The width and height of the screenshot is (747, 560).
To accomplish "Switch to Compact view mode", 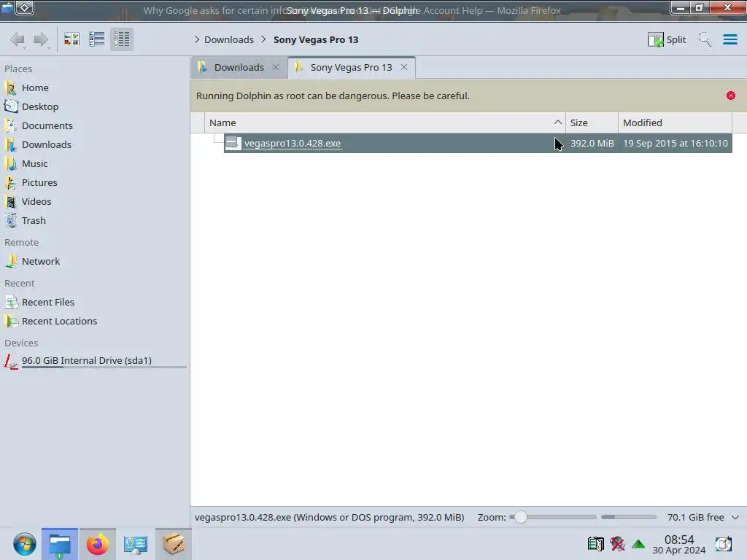I will 97,39.
